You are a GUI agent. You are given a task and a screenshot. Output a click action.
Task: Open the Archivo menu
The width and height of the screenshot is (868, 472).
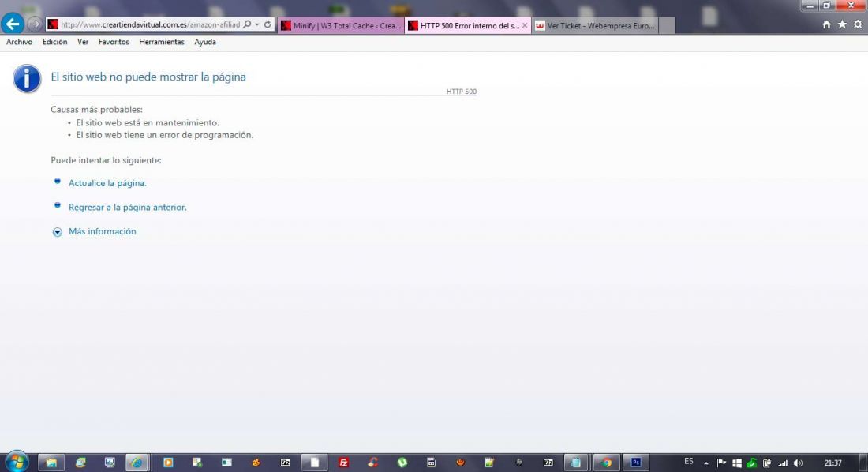point(20,42)
